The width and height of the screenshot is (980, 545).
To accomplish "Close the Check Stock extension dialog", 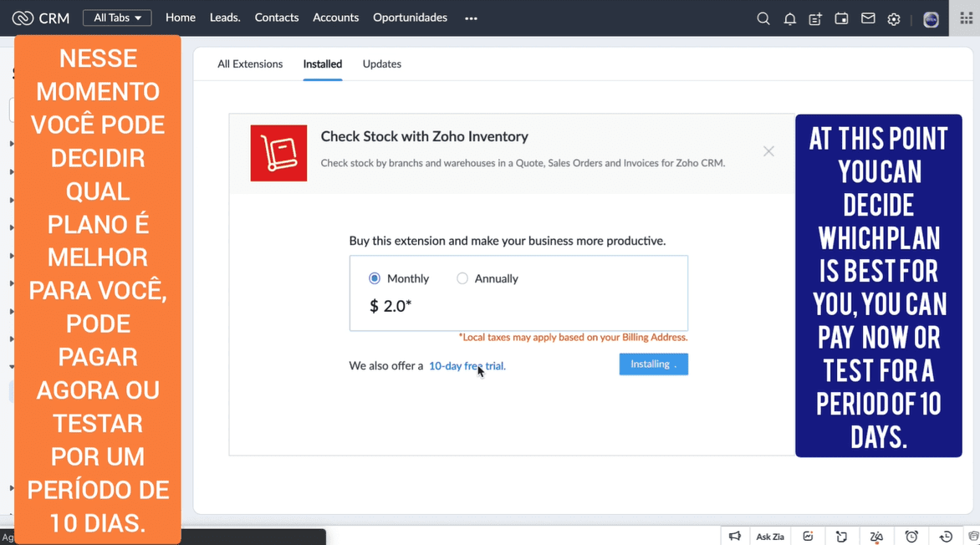I will [x=768, y=151].
